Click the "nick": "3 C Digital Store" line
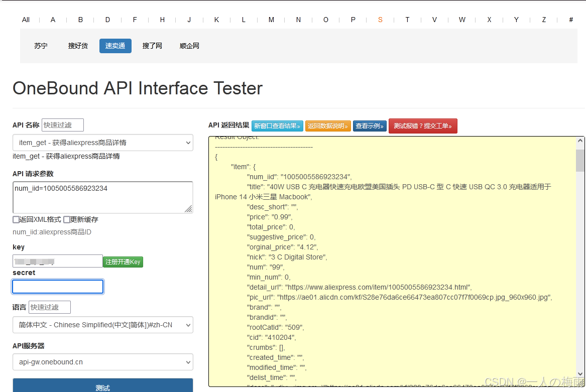Screen dimensions: 586x392 [x=287, y=257]
